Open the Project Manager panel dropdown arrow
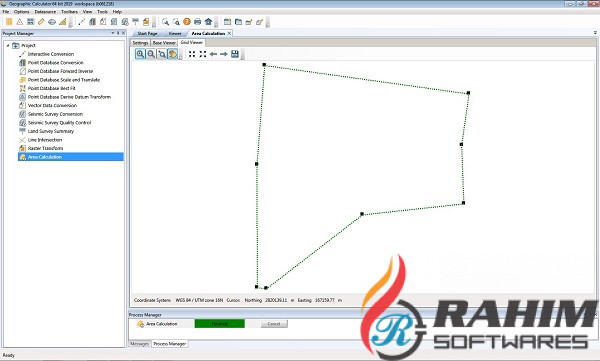This screenshot has height=361, width=600. point(112,33)
